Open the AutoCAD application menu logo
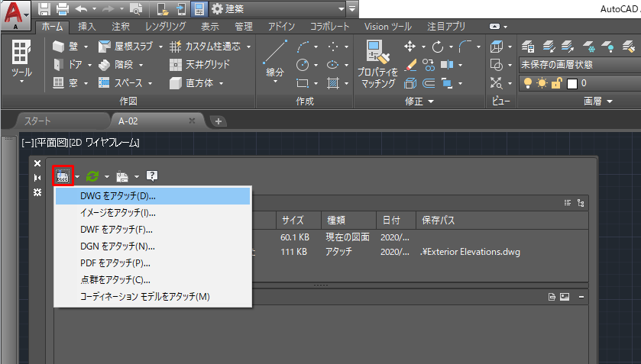This screenshot has width=641, height=364. click(15, 15)
